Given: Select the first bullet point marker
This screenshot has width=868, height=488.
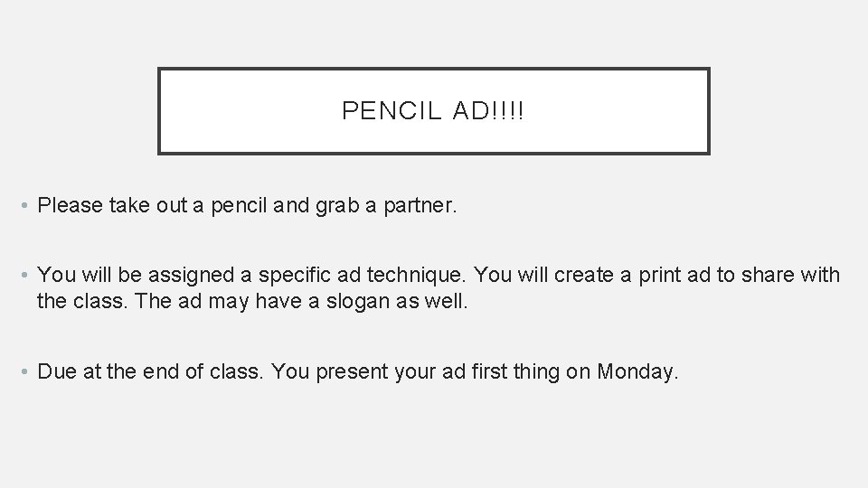Looking at the screenshot, I should tap(24, 206).
